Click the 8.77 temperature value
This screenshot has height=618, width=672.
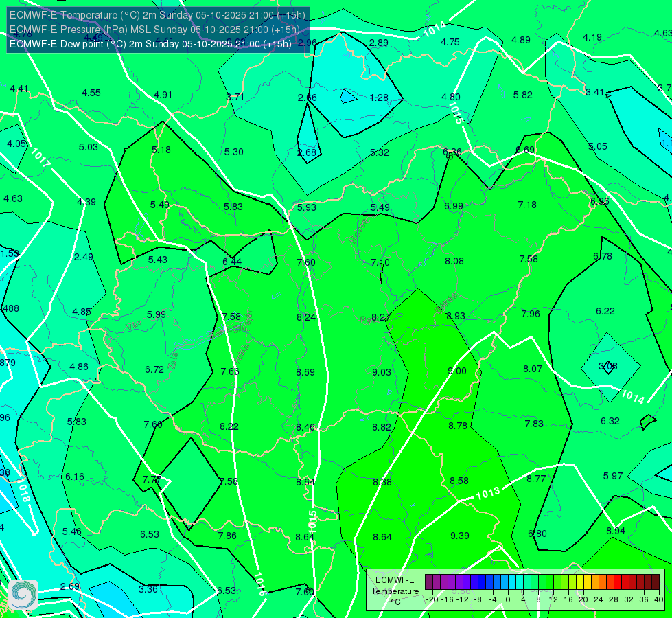click(536, 479)
